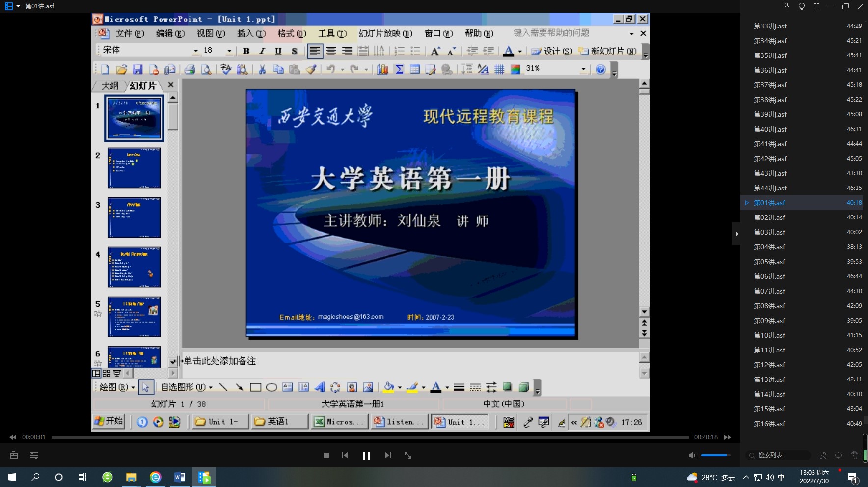Adjust the blue volume slider

(x=715, y=455)
